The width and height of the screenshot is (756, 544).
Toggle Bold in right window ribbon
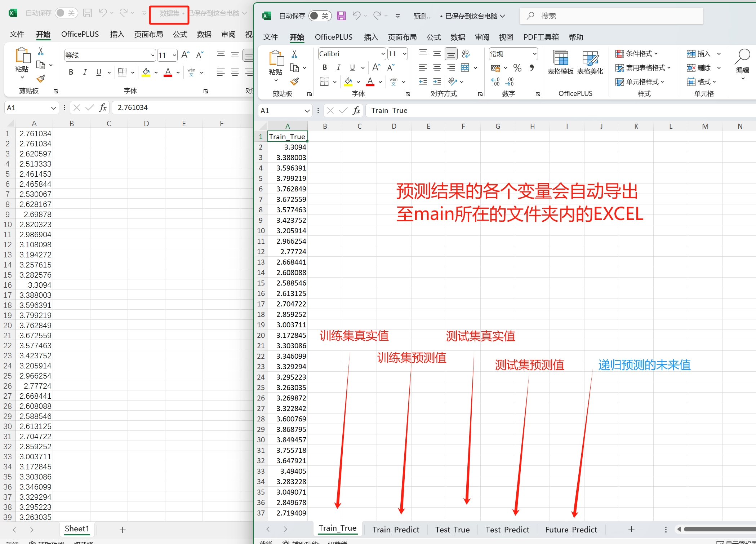(325, 68)
